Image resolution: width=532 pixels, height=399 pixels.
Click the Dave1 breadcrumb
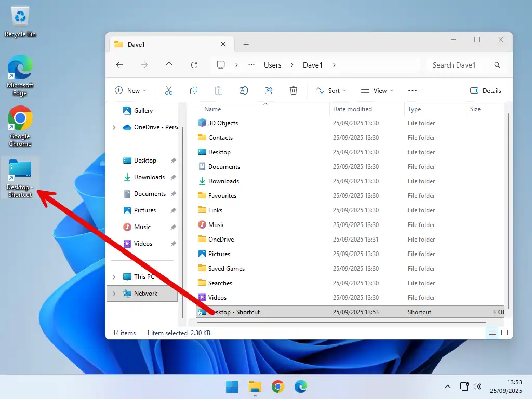coord(312,65)
